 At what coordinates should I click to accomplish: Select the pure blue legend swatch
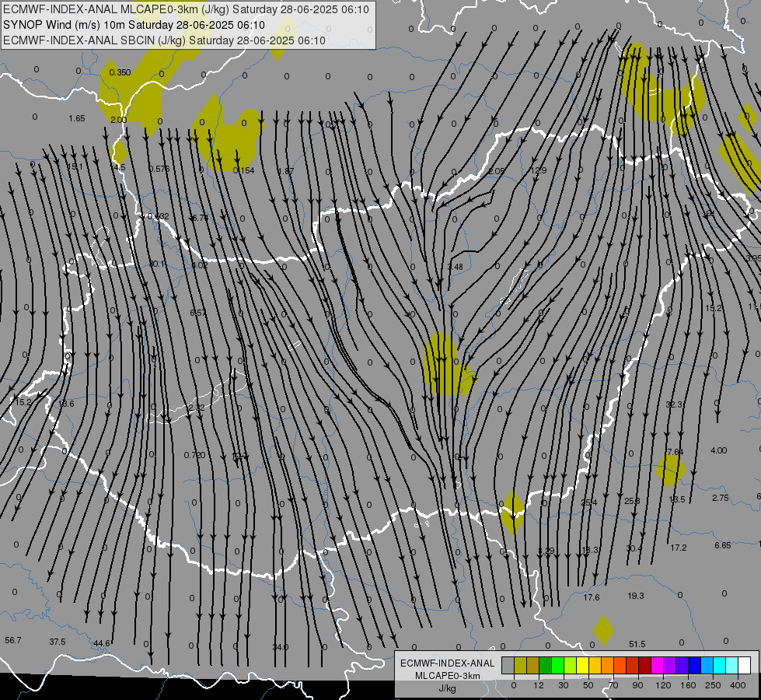tap(694, 665)
